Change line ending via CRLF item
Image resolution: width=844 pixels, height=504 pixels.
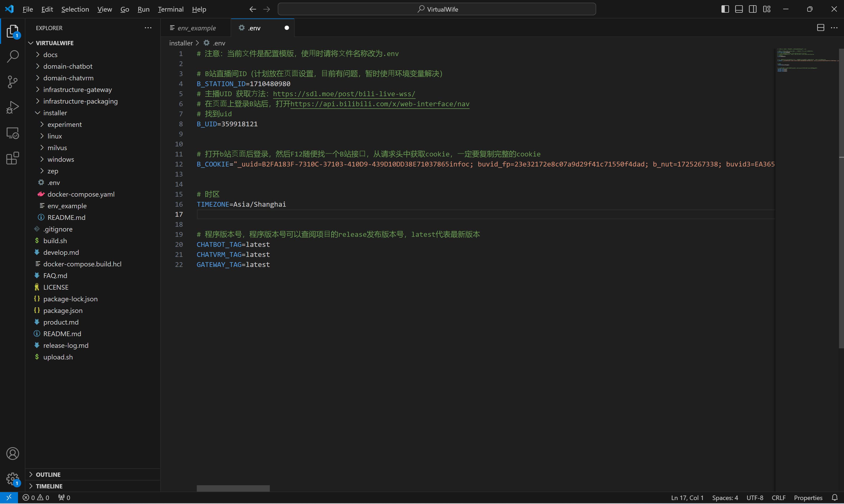[778, 498]
